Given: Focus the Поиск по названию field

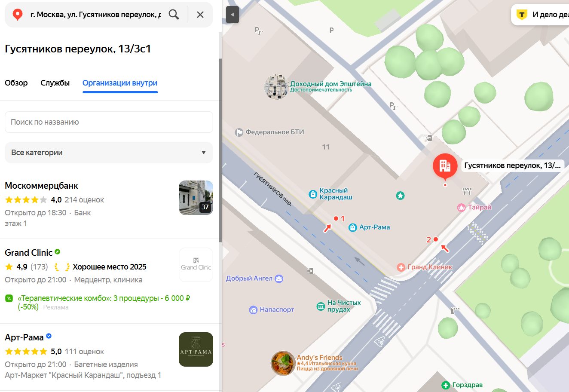Looking at the screenshot, I should pos(109,122).
